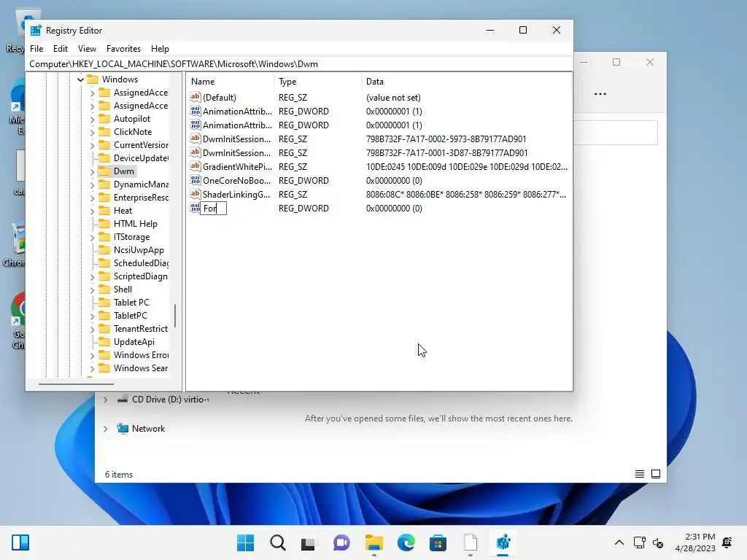Select the EnterpriseResource key

pyautogui.click(x=141, y=197)
